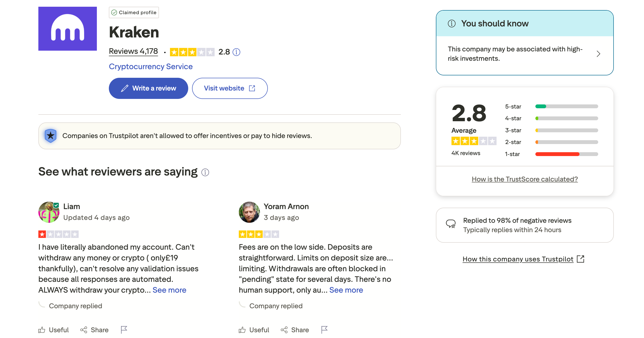Flag Liam's review for reporting
This screenshot has height=338, width=644.
tap(124, 330)
